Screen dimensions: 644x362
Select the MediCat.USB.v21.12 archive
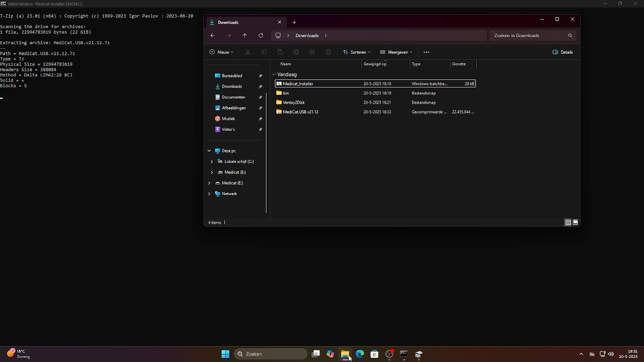tap(375, 112)
